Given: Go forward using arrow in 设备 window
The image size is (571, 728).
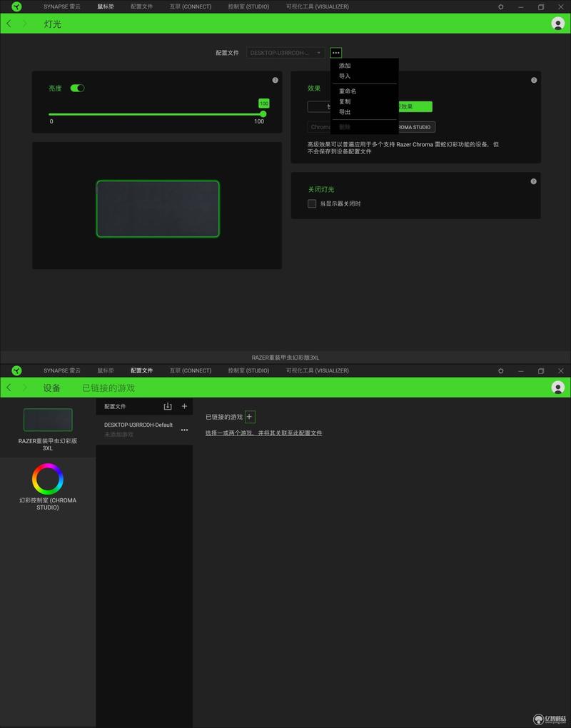Looking at the screenshot, I should click(24, 388).
